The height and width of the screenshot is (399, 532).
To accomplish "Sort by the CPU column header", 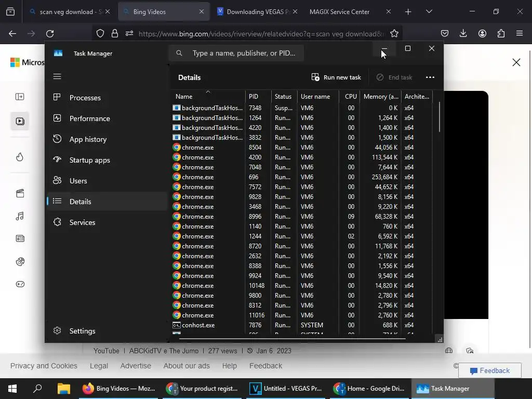I will 350,96.
